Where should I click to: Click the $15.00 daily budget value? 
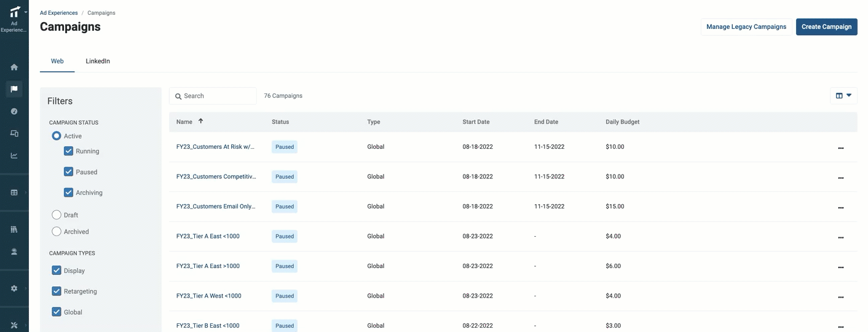pyautogui.click(x=615, y=207)
